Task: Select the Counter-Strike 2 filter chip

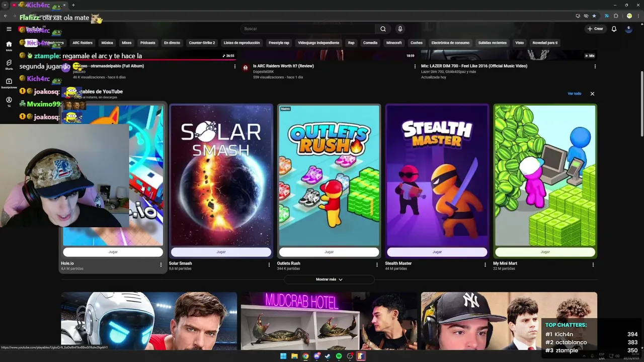Action: pyautogui.click(x=202, y=43)
